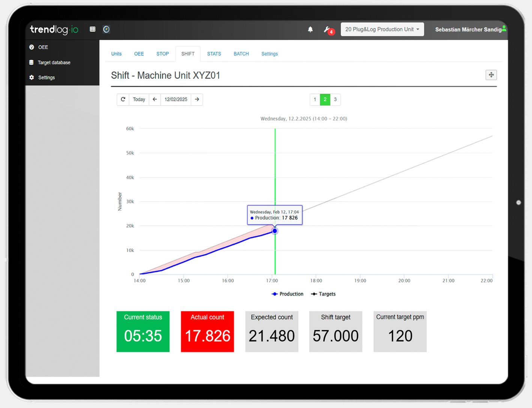This screenshot has width=532, height=408.
Task: Click the Actual count 17.826 tile
Action: (207, 331)
